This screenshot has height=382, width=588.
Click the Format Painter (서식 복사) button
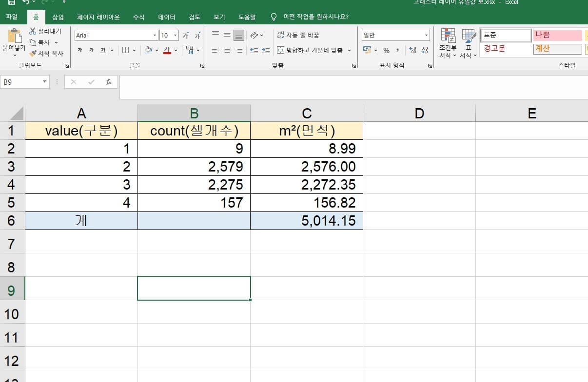[46, 54]
